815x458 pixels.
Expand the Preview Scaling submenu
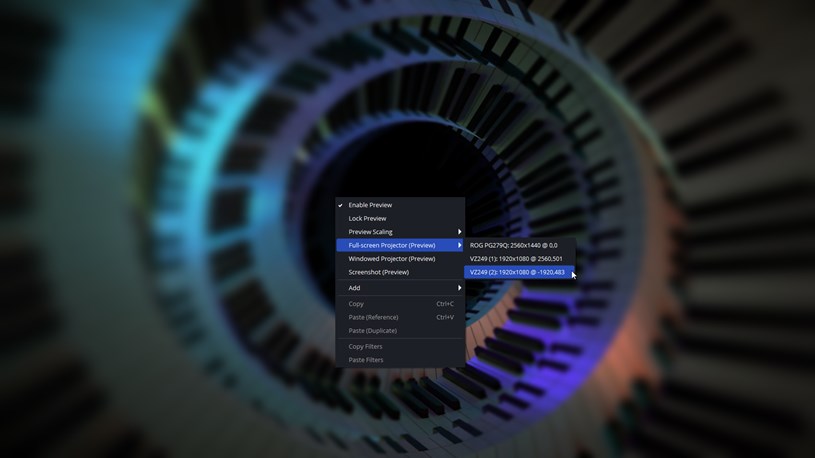point(400,232)
